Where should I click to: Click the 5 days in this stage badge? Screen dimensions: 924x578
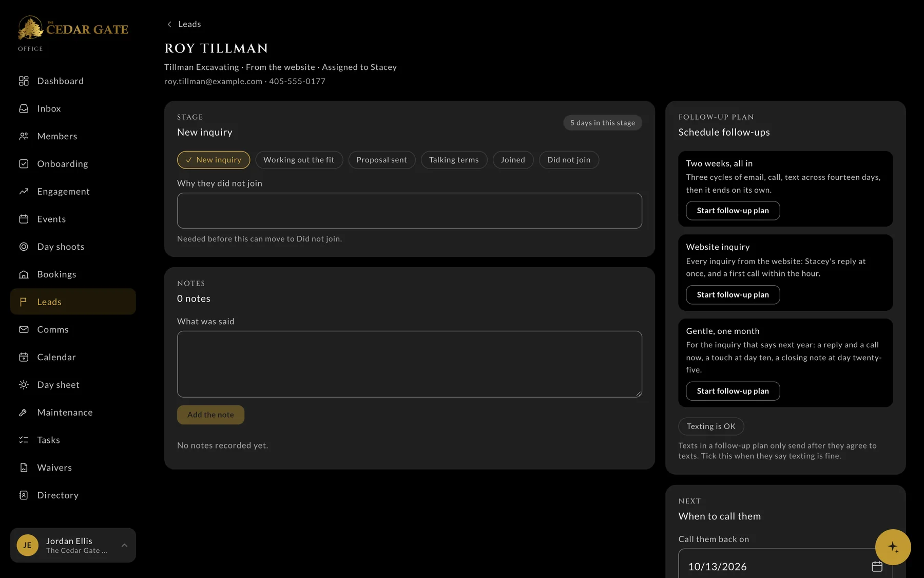602,123
